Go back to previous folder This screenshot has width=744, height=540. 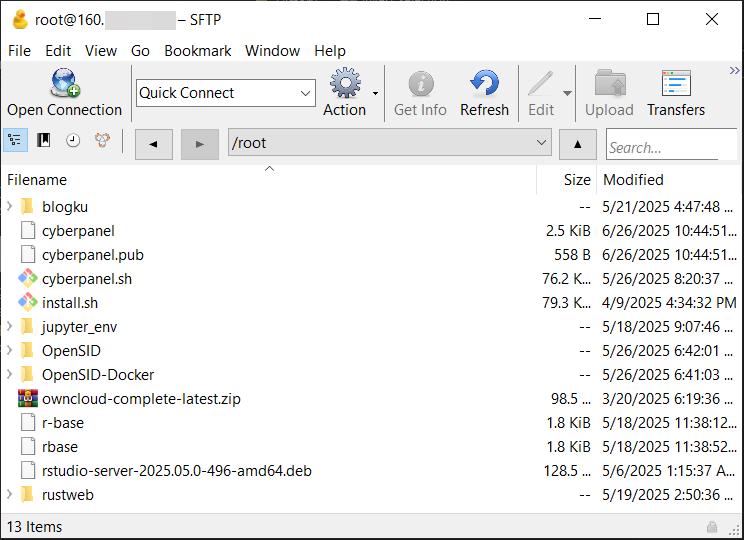coord(154,144)
